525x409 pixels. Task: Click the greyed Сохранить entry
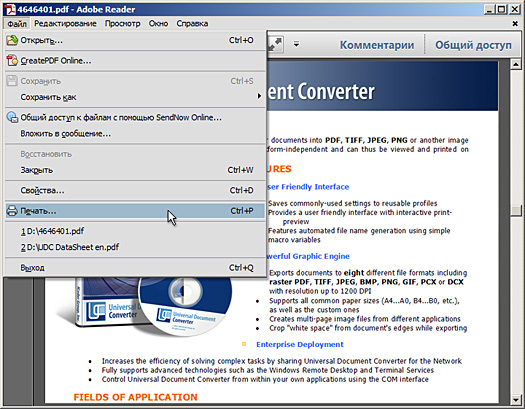(135, 81)
